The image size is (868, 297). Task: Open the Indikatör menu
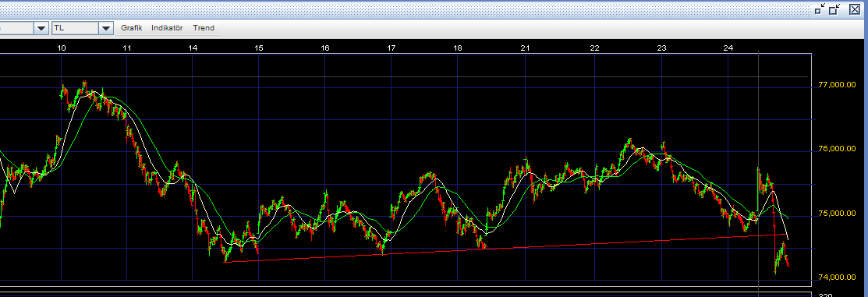tap(167, 27)
